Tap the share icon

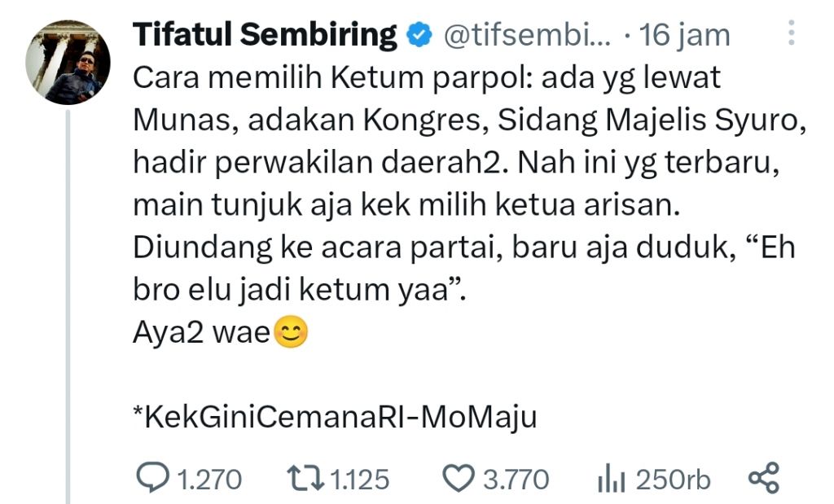coord(762,479)
